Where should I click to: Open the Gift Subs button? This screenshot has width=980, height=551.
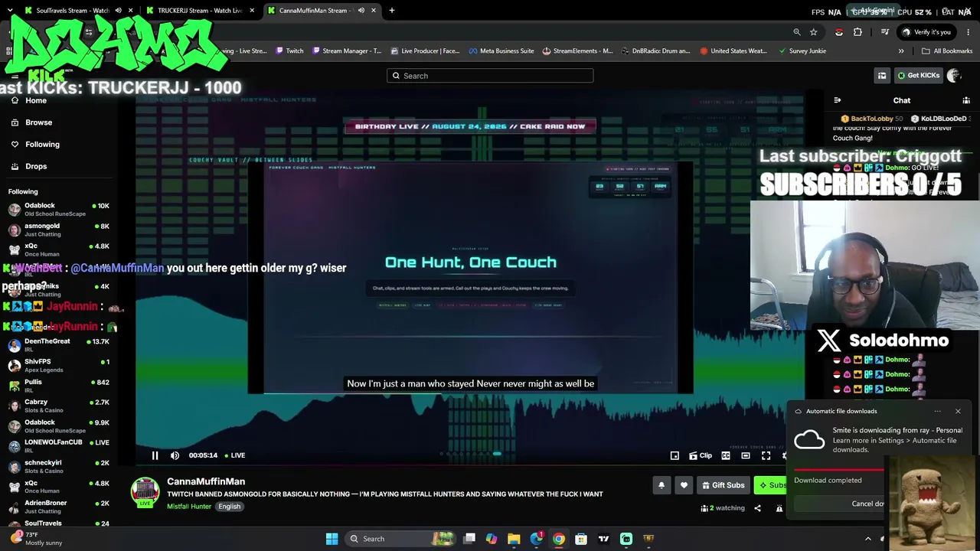[x=724, y=485]
